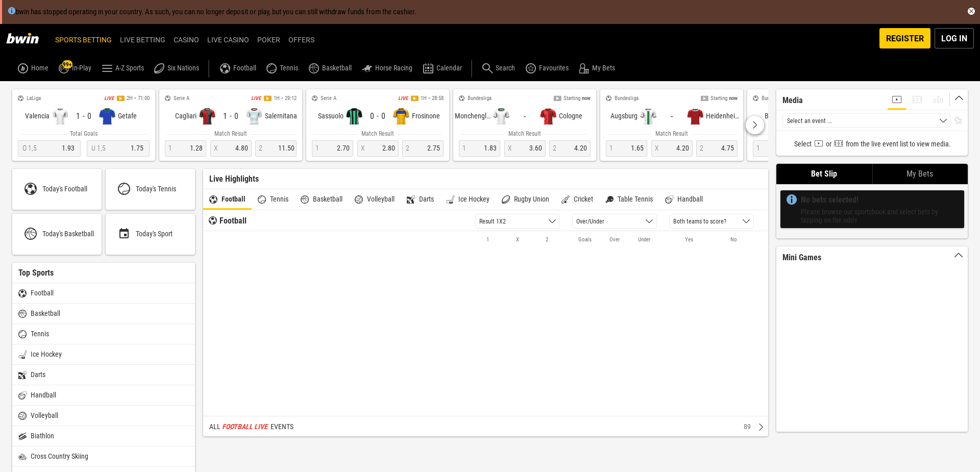Select Ice Hockey in Live Highlights filters

pos(467,199)
